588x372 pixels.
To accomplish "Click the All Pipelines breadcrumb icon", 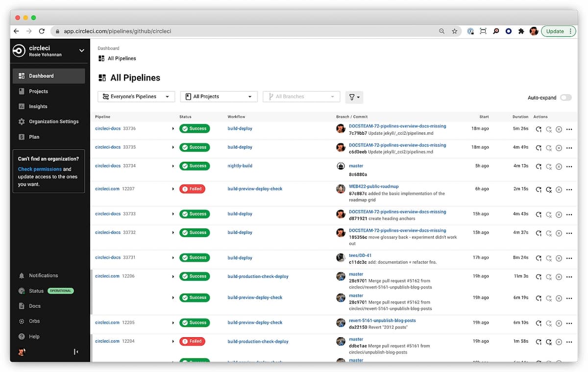I will (101, 58).
